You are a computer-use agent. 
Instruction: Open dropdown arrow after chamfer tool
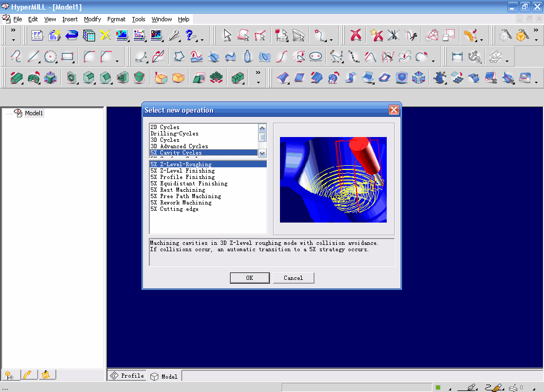117,62
